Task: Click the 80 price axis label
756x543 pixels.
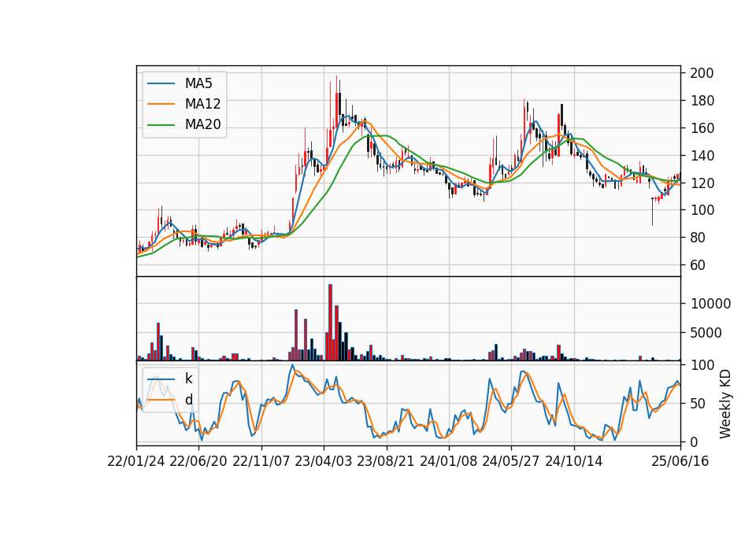Action: [698, 238]
